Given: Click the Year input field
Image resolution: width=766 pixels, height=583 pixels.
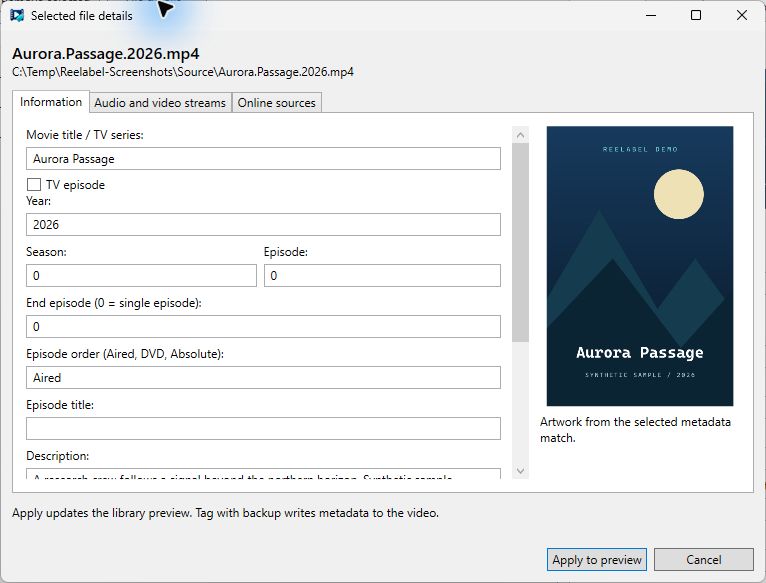Looking at the screenshot, I should click(263, 224).
